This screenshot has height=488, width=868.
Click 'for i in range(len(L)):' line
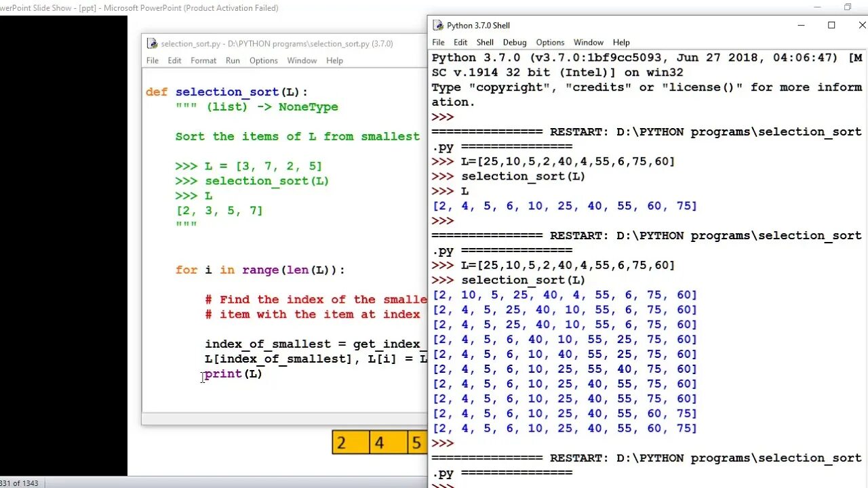click(260, 270)
